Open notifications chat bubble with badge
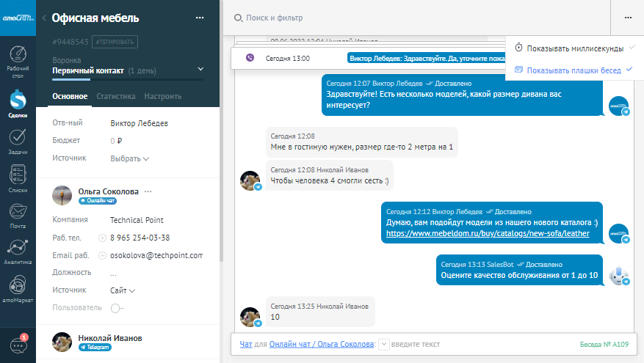 [x=18, y=345]
